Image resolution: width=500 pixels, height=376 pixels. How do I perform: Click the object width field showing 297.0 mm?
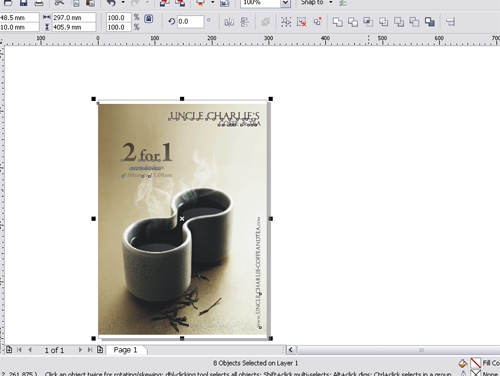74,17
